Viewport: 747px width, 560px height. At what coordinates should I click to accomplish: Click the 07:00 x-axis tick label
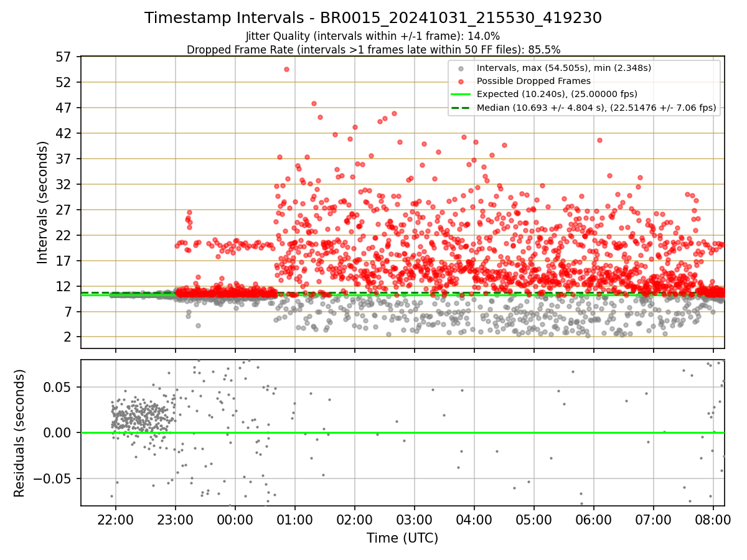point(654,519)
